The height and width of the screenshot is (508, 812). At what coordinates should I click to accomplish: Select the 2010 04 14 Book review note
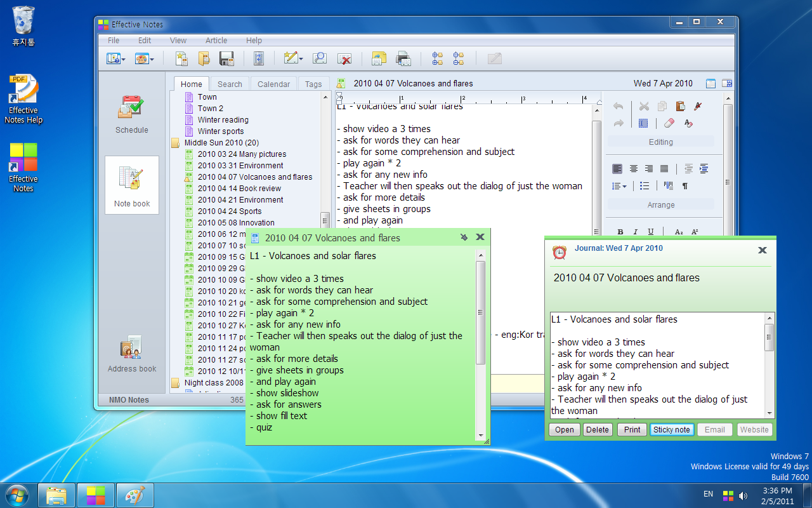pos(239,189)
